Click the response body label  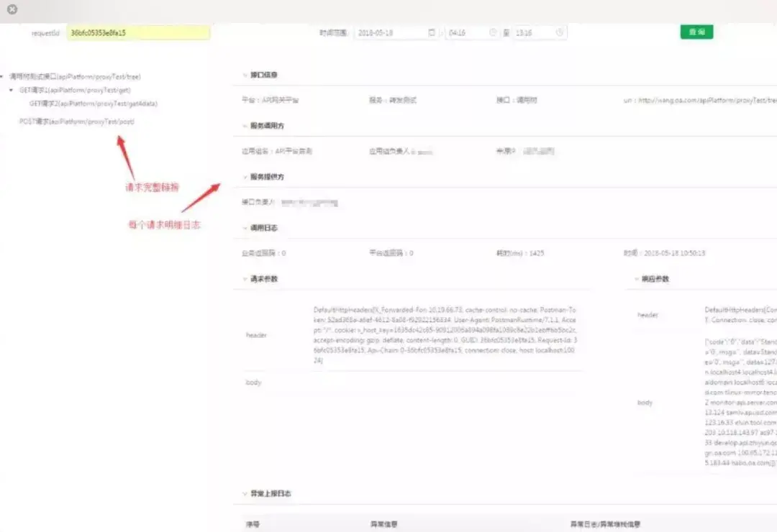(x=645, y=403)
